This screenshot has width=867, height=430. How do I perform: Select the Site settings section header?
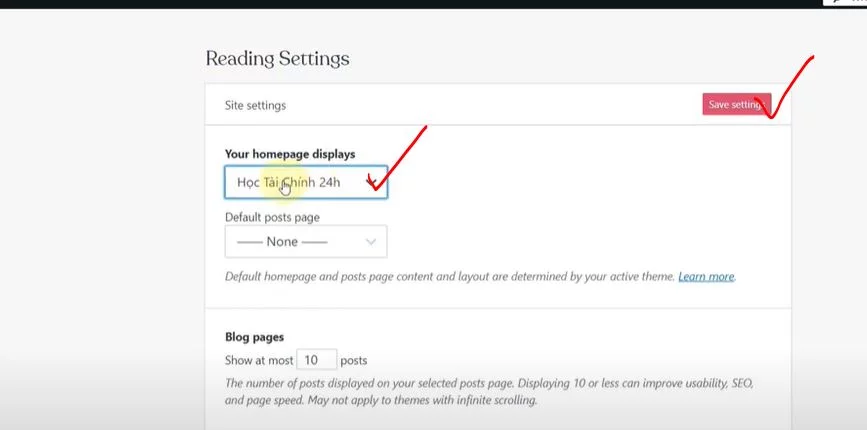click(255, 105)
